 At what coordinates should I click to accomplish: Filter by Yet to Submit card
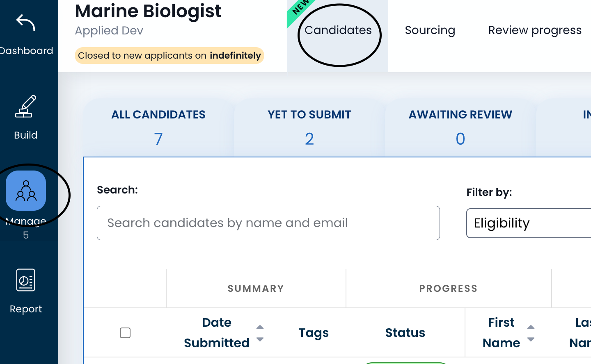pos(309,127)
